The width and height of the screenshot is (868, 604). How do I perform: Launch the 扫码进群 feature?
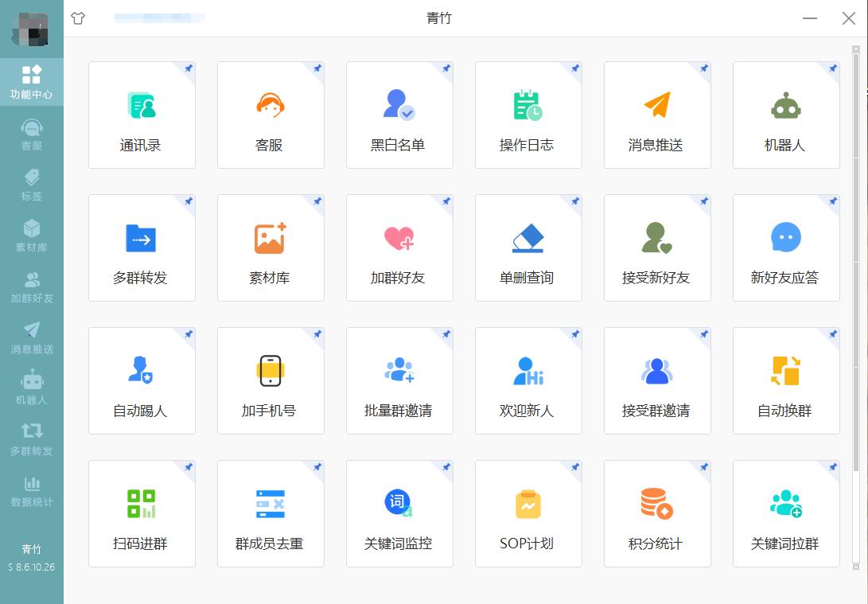[x=142, y=513]
